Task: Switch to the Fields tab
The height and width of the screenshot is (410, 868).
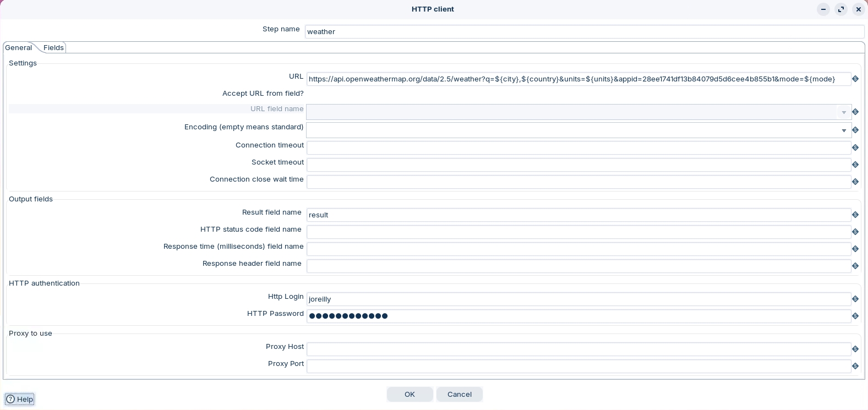Action: coord(54,48)
